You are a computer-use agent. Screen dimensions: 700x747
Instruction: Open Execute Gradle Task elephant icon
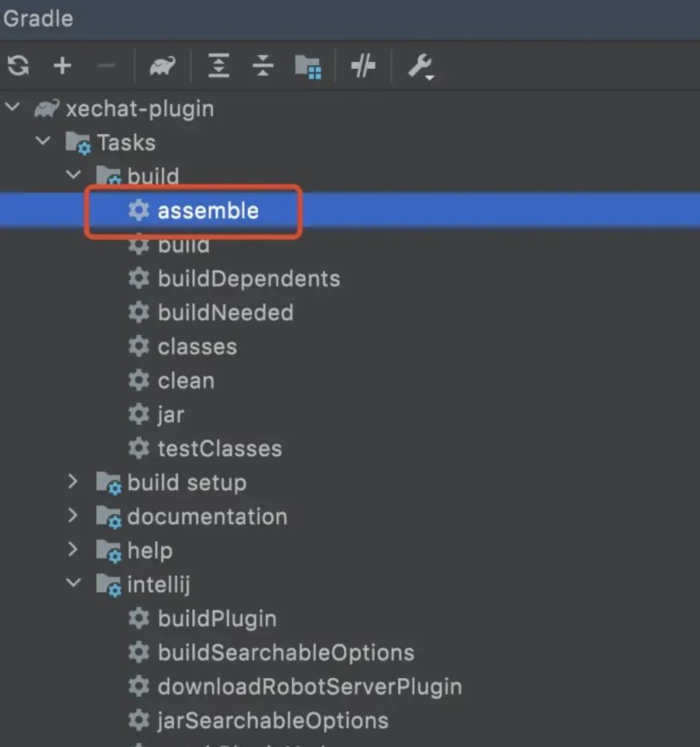coord(163,66)
